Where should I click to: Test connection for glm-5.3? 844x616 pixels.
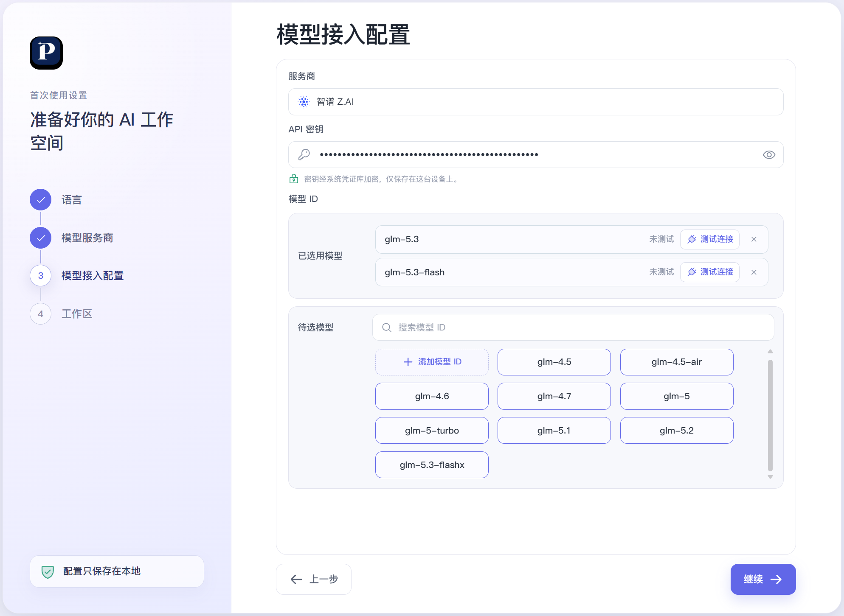(x=710, y=239)
